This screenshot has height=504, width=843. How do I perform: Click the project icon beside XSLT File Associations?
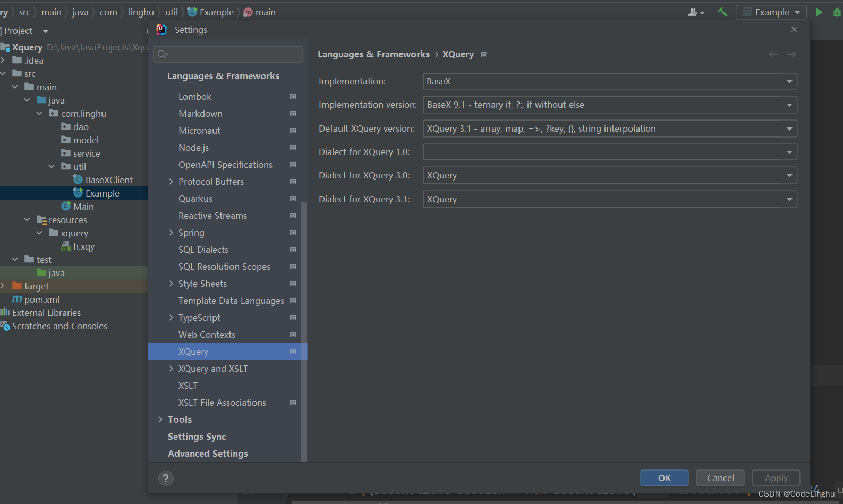[293, 403]
